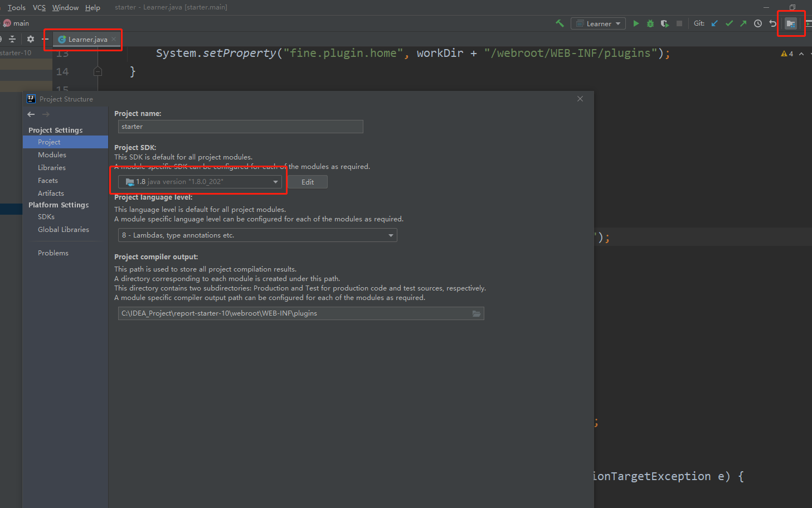Click the Edit button beside the Project SDK
The image size is (812, 508).
click(308, 182)
